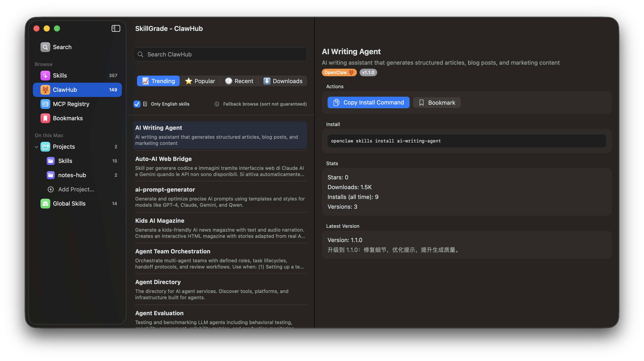This screenshot has height=361, width=644.
Task: Select the Auto-AI Web Bridge skill
Action: point(220,166)
